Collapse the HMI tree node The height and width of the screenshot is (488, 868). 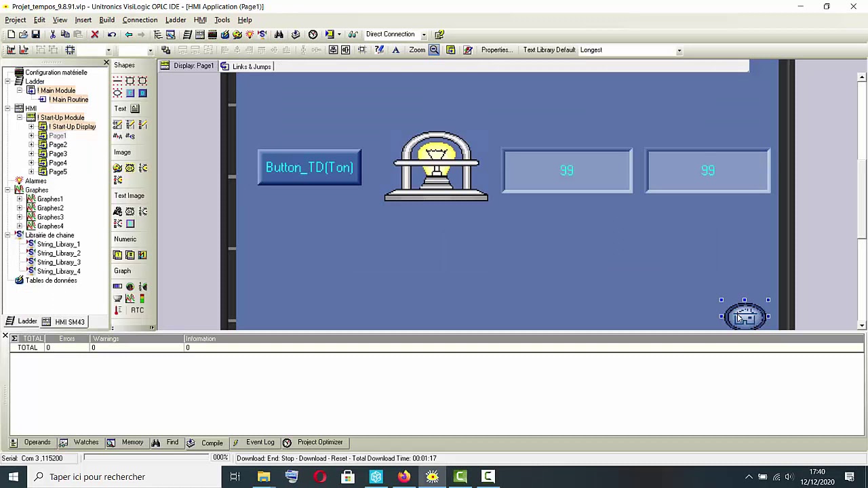[7, 108]
